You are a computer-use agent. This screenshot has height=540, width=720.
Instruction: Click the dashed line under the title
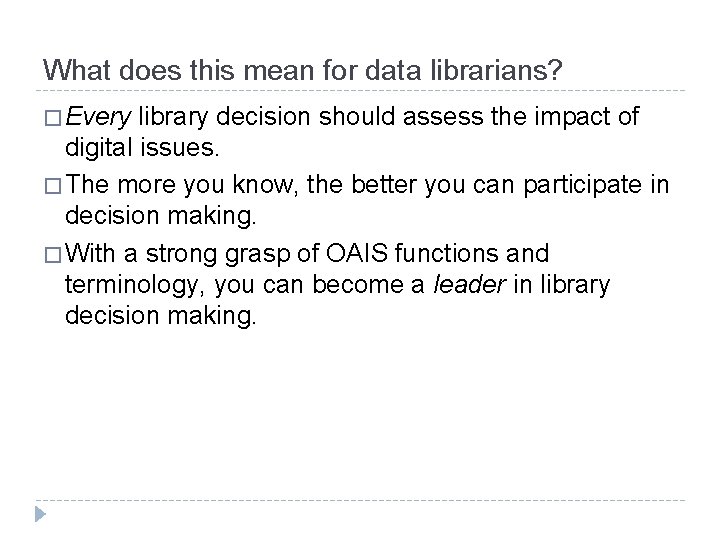pyautogui.click(x=360, y=91)
